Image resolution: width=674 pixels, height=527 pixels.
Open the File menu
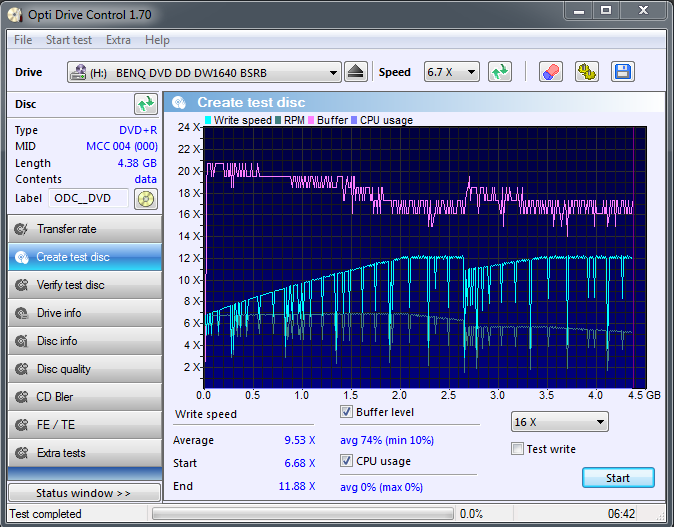pyautogui.click(x=23, y=40)
